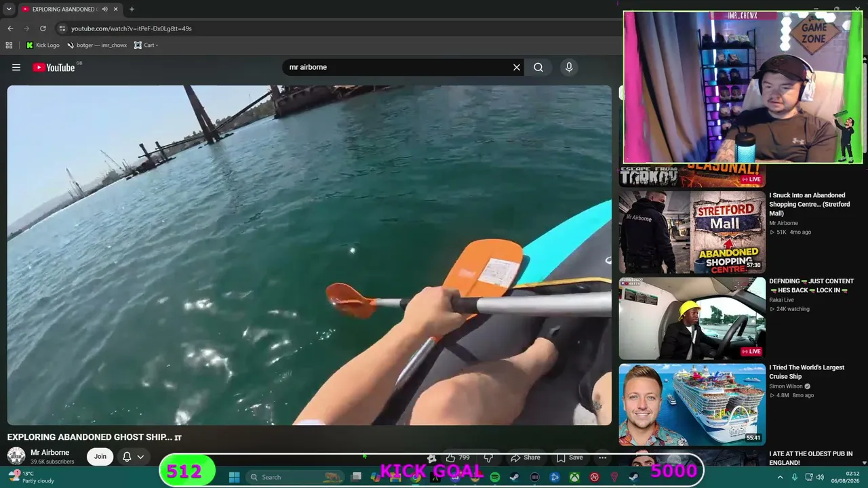Image resolution: width=868 pixels, height=488 pixels.
Task: Open the Mr Airborne channel avatar
Action: click(16, 456)
